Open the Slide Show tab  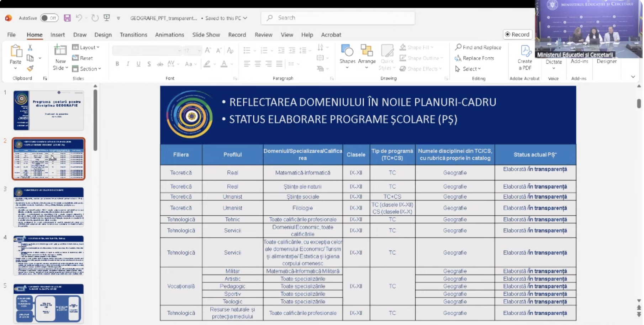tap(206, 35)
